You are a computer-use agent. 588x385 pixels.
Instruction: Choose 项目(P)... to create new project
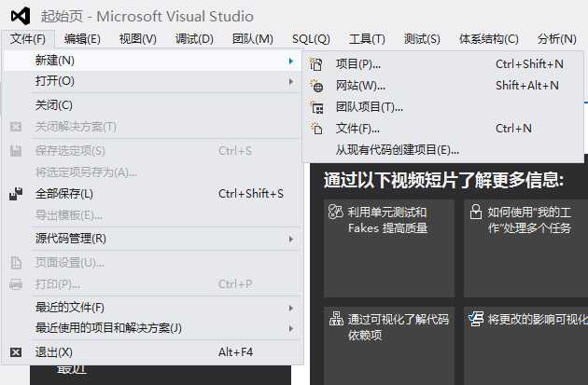tap(444, 64)
